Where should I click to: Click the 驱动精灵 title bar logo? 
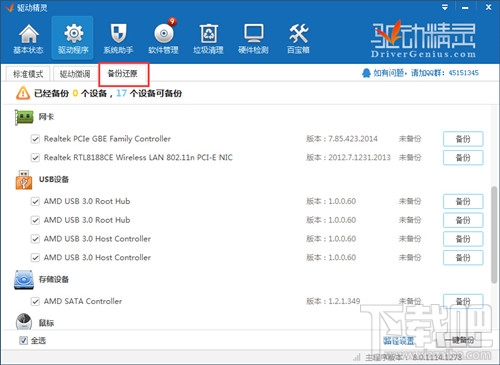click(10, 7)
